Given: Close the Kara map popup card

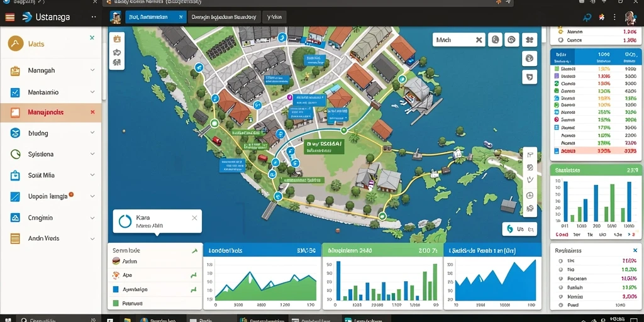Looking at the screenshot, I should pyautogui.click(x=195, y=218).
